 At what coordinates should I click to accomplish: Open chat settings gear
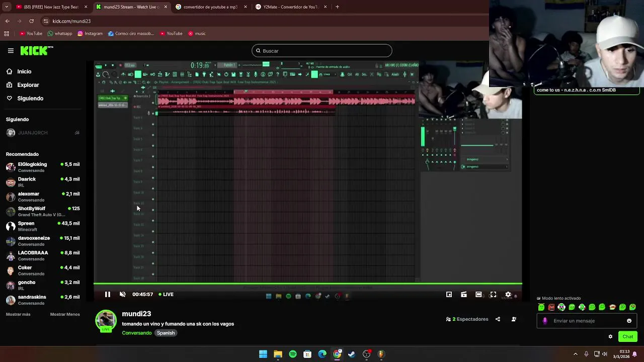tap(610, 337)
